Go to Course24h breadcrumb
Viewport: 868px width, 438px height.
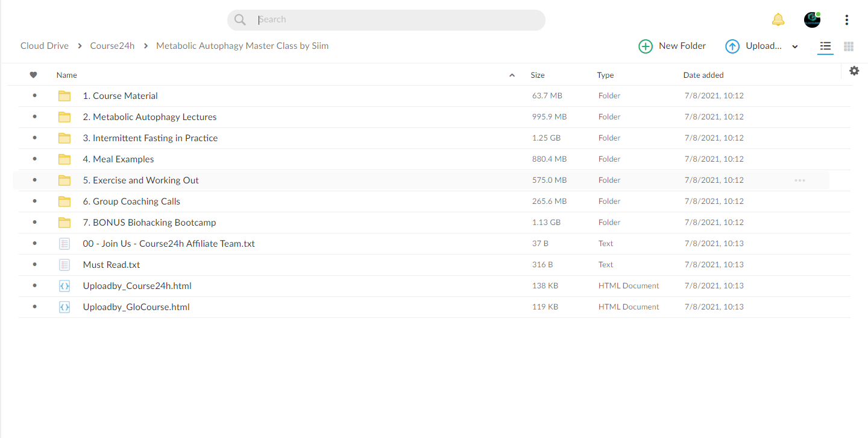112,46
